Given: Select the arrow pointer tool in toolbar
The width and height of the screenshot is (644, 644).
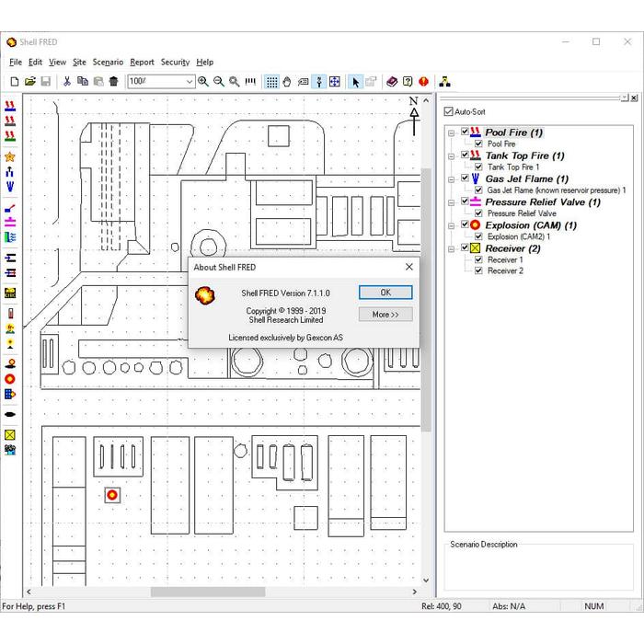Looking at the screenshot, I should [355, 82].
